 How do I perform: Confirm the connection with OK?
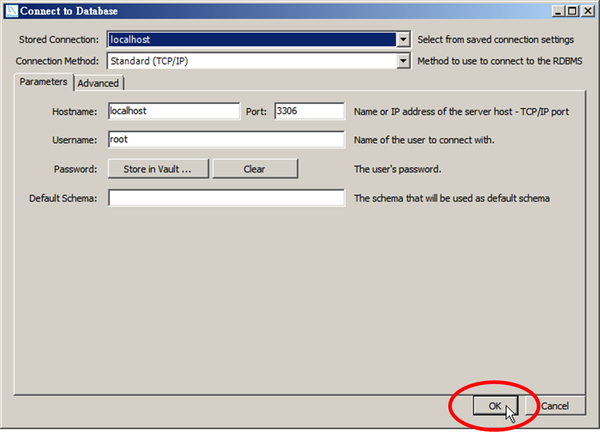pos(495,406)
